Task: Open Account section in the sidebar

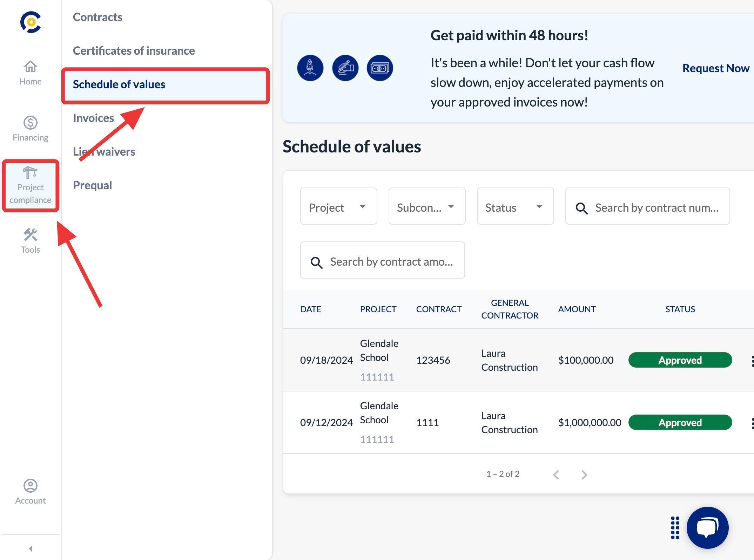Action: tap(31, 492)
